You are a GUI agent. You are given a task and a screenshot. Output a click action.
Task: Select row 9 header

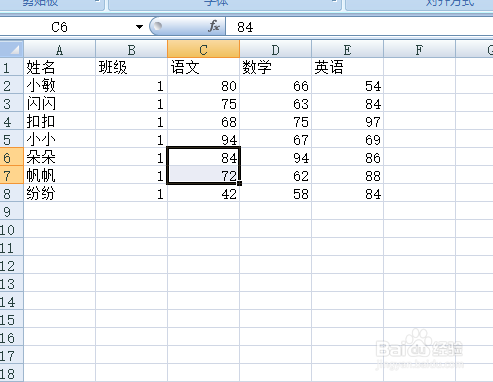[12, 211]
